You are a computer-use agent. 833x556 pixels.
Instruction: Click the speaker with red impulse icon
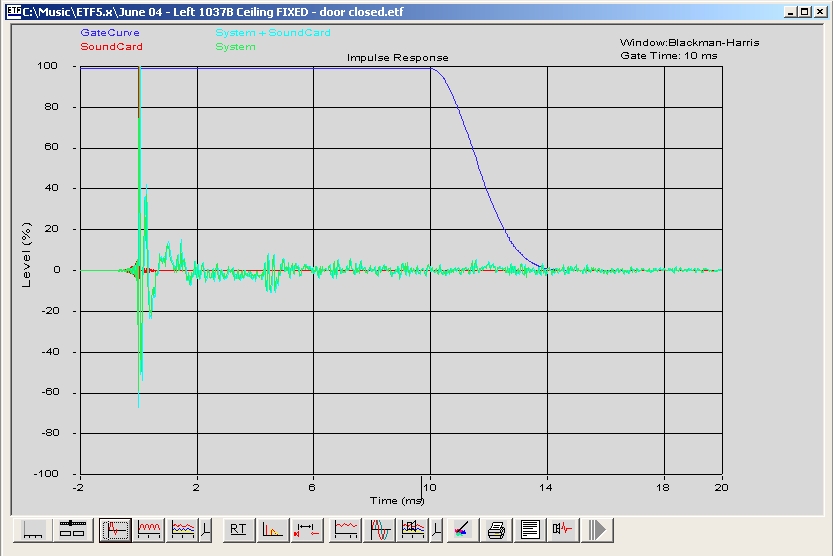pyautogui.click(x=563, y=529)
